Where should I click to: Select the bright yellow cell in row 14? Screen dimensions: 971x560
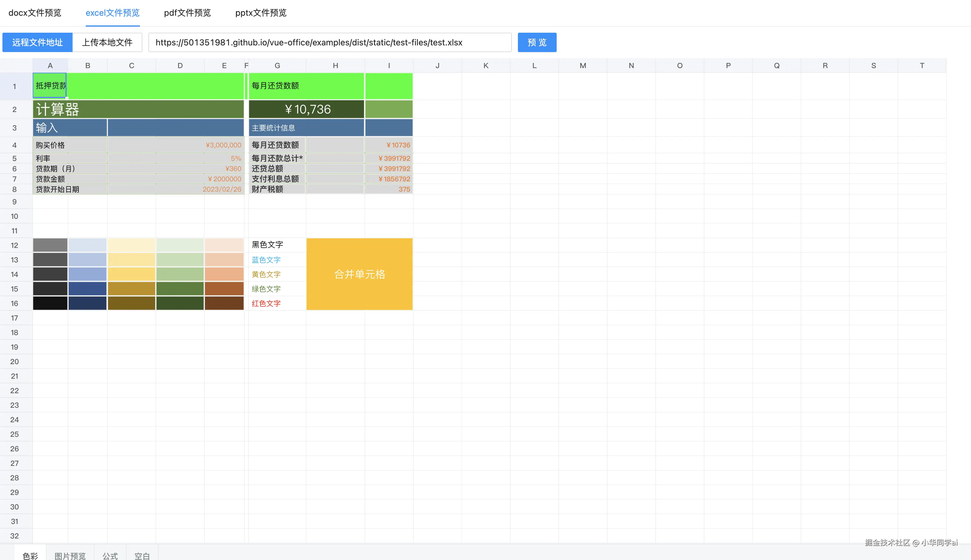(x=131, y=274)
